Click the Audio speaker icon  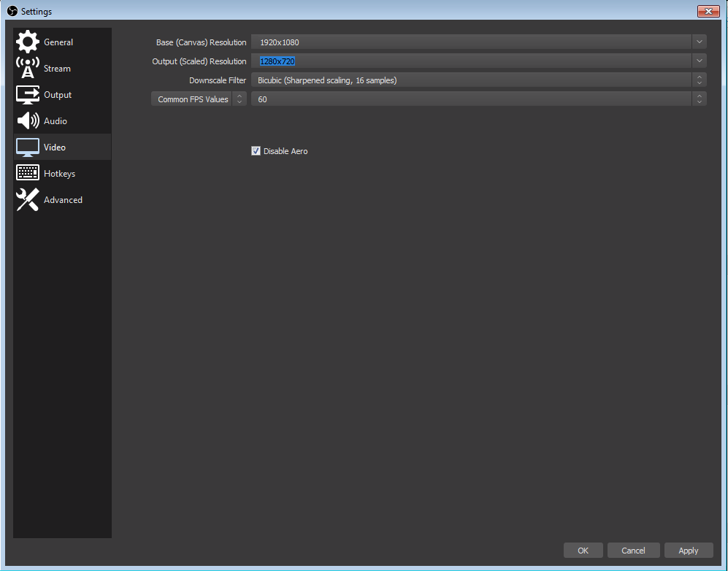[x=28, y=120]
